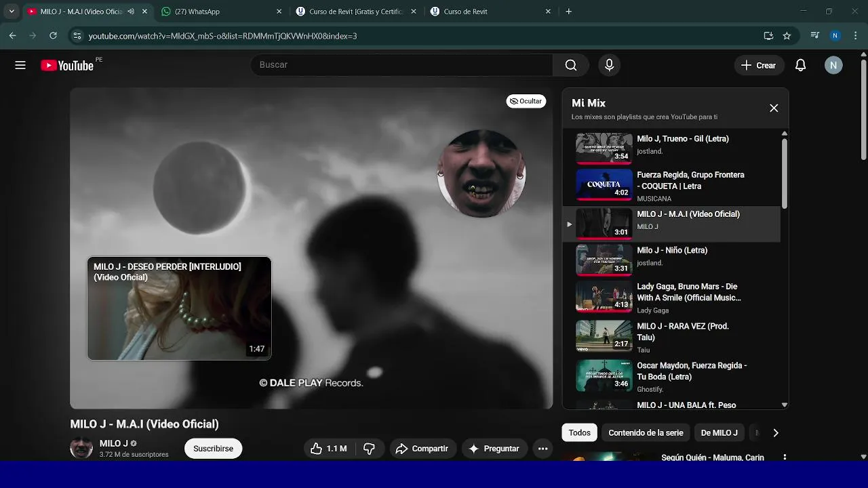Open the Crear menu
This screenshot has width=868, height=488.
pos(759,65)
